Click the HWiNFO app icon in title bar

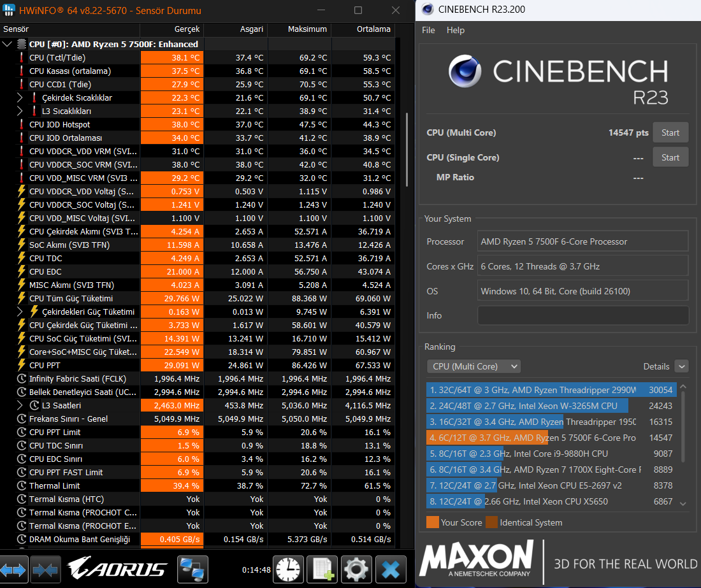8,10
